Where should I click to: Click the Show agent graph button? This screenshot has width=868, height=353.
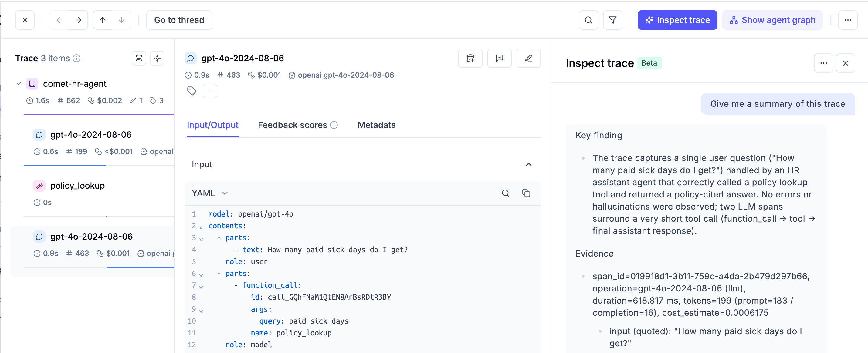pyautogui.click(x=772, y=20)
